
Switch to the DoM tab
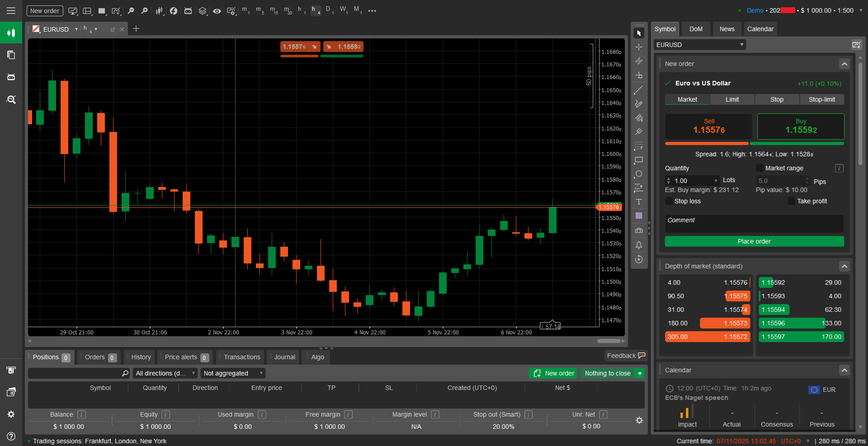[696, 29]
